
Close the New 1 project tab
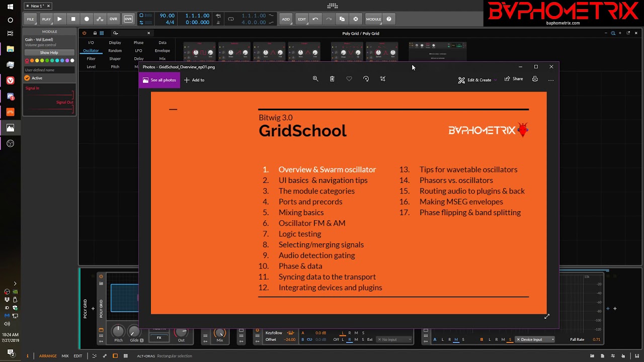[48, 6]
